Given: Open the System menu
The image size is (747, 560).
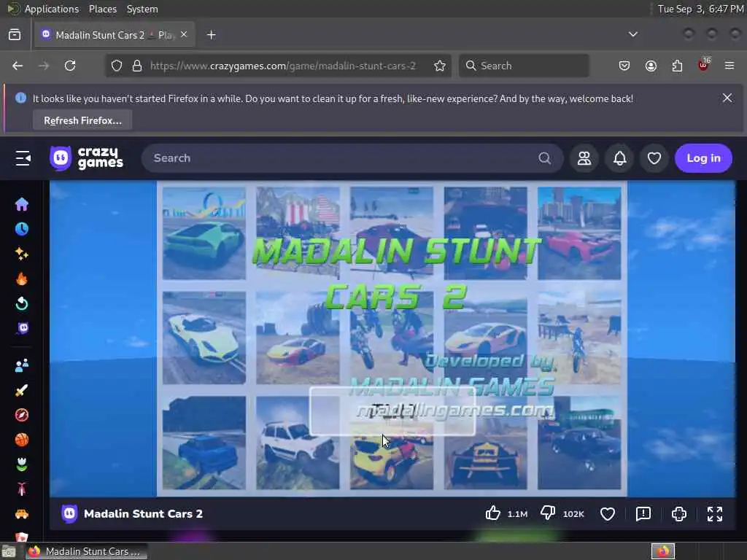Looking at the screenshot, I should tap(142, 9).
